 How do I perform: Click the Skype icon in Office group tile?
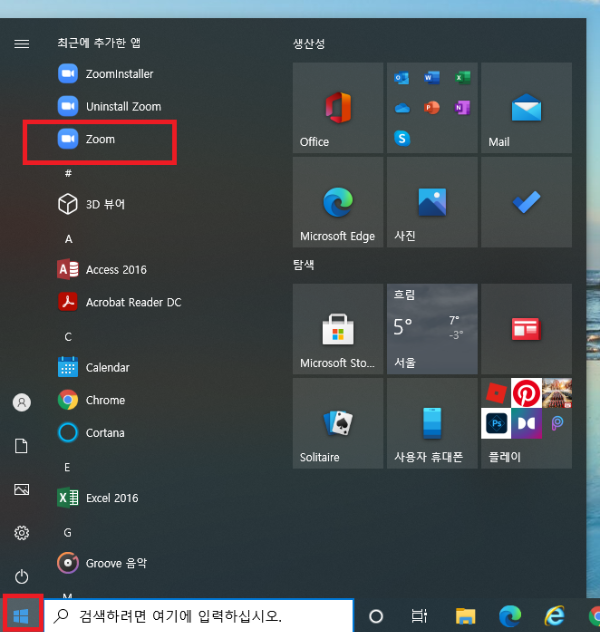pos(402,138)
